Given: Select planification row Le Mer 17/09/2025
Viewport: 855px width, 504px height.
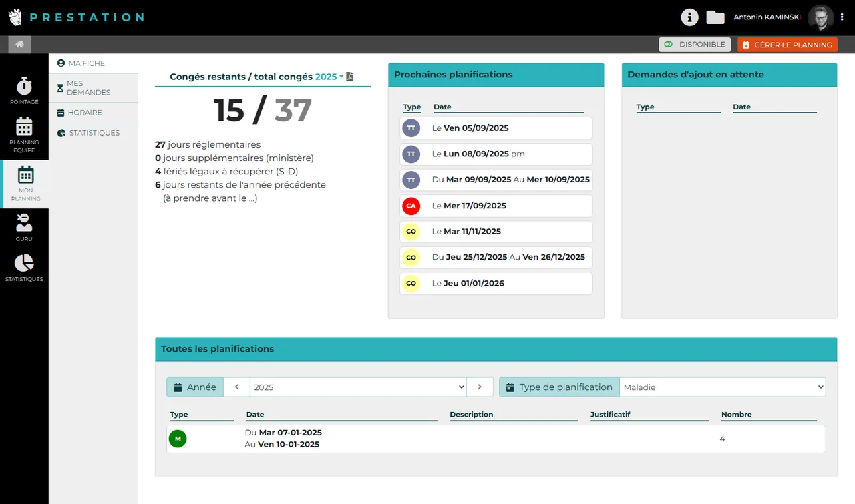Looking at the screenshot, I should (x=496, y=206).
